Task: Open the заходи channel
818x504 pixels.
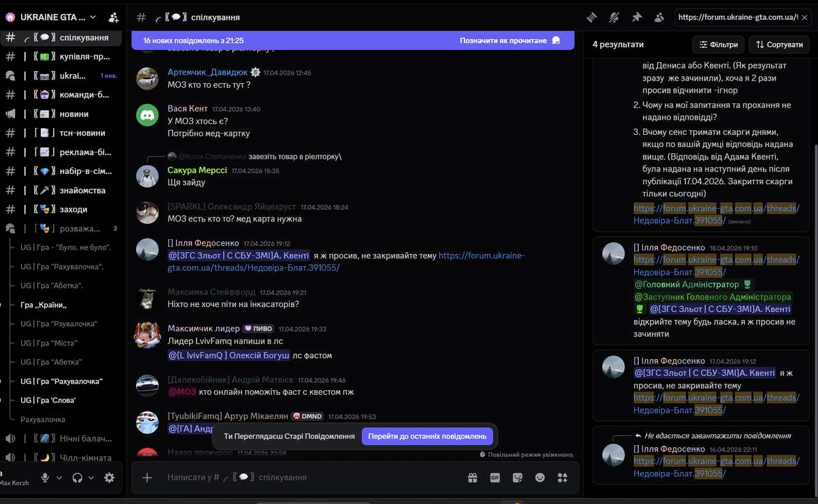Action: [x=61, y=209]
